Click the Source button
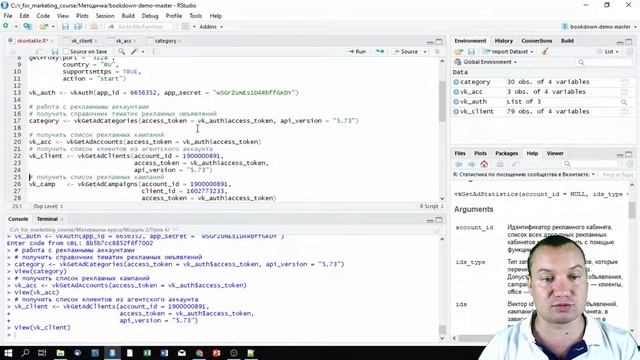 point(406,52)
